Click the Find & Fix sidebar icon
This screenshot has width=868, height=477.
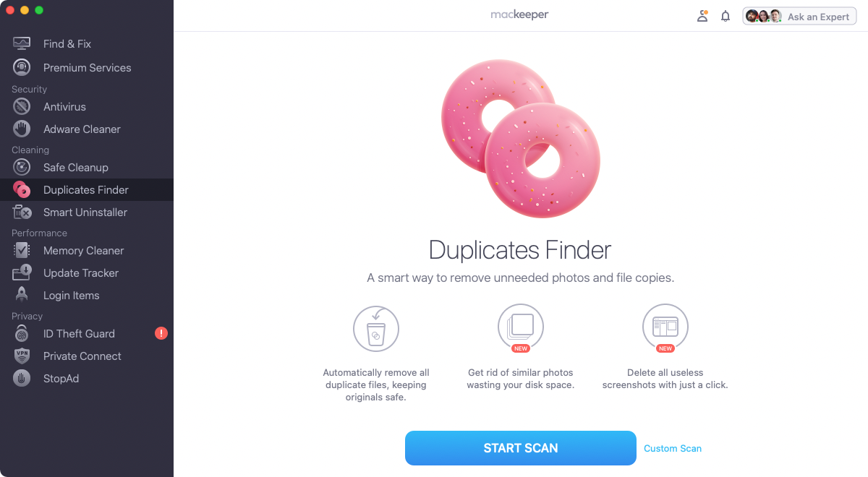pyautogui.click(x=22, y=43)
